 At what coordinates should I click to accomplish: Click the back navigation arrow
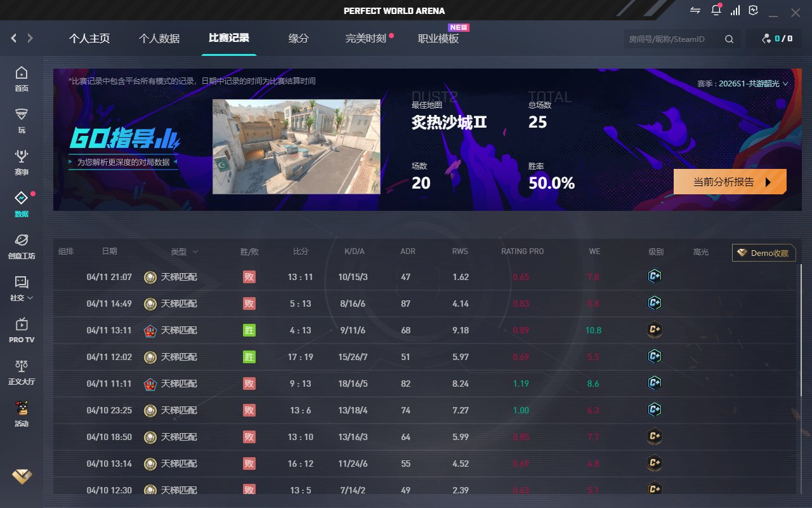click(x=14, y=38)
